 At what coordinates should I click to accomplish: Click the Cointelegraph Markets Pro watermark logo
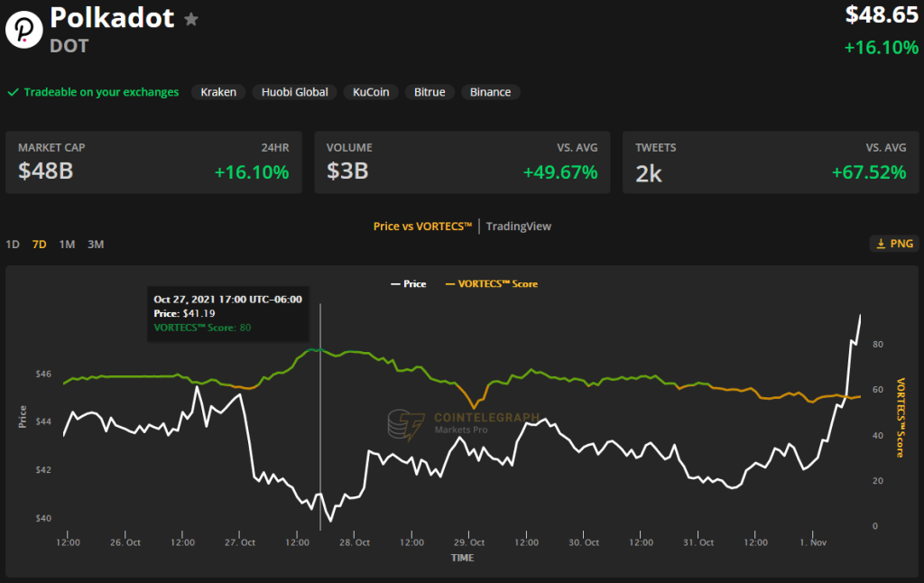406,424
